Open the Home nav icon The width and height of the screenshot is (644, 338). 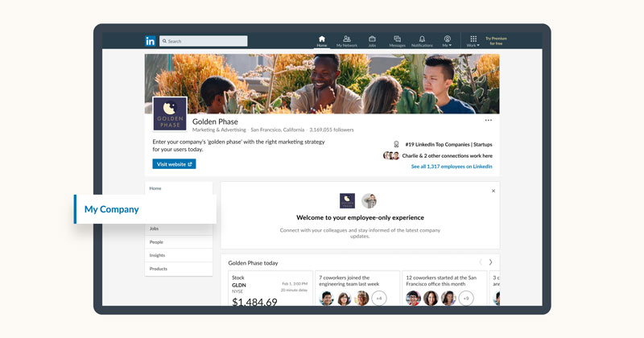pos(321,41)
